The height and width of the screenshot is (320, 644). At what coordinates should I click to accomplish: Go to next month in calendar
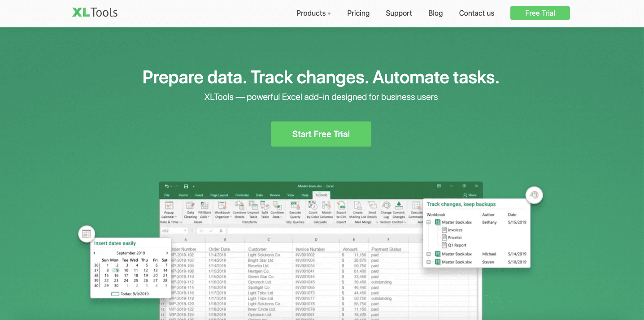point(167,253)
